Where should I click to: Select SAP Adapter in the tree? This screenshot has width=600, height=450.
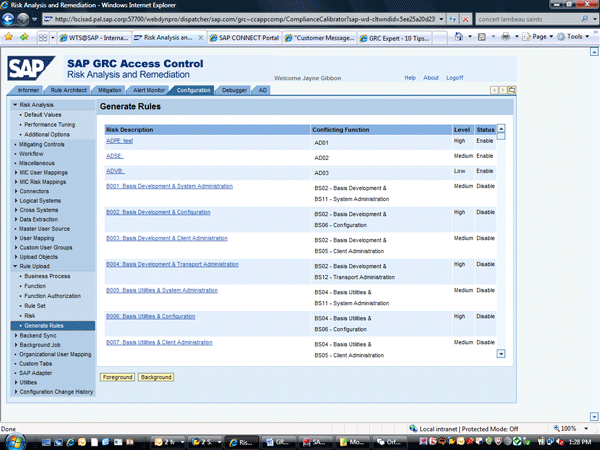tap(35, 373)
